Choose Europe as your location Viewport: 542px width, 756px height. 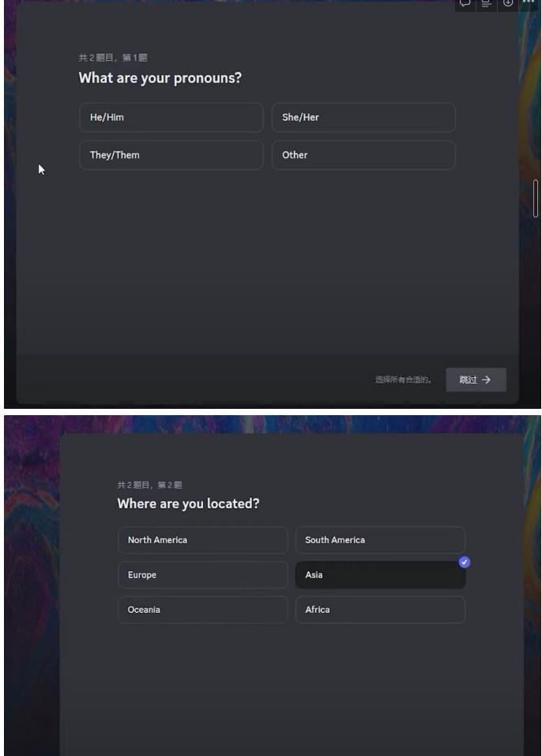pyautogui.click(x=203, y=575)
